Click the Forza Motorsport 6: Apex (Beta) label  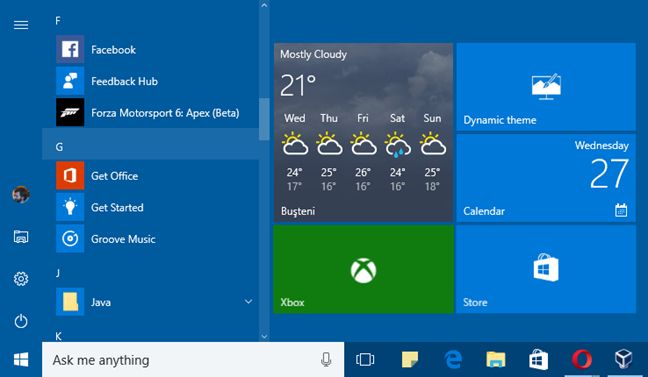coord(165,113)
